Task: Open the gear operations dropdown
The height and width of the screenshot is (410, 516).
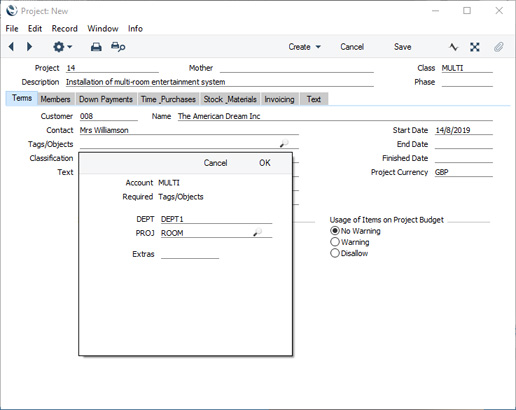Action: point(62,47)
